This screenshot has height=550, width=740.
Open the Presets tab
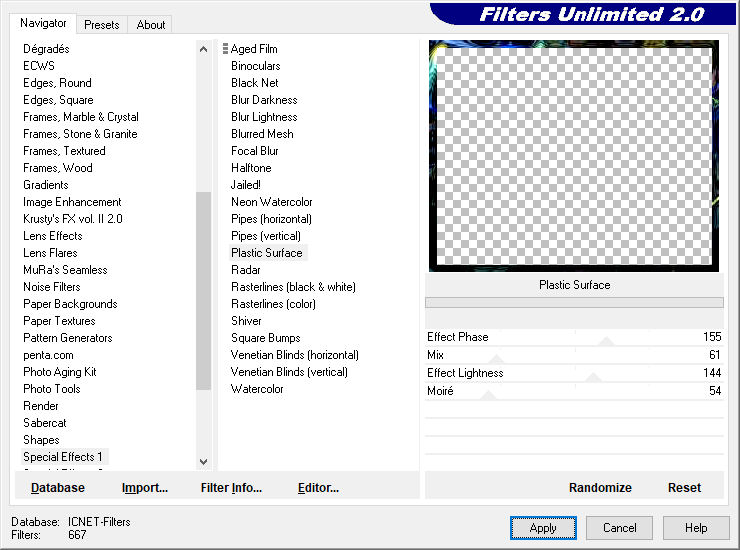click(101, 25)
